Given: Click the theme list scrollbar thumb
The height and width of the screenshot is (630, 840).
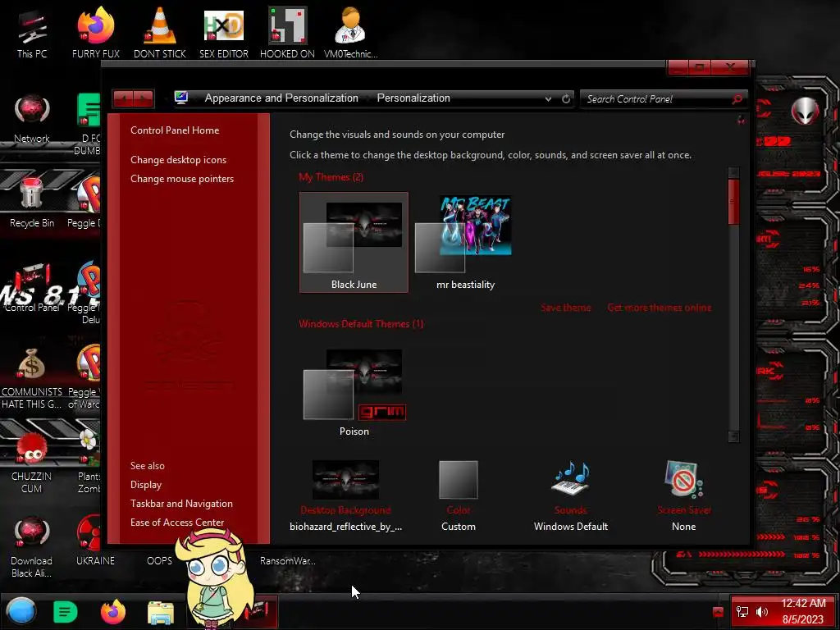Looking at the screenshot, I should (x=733, y=202).
